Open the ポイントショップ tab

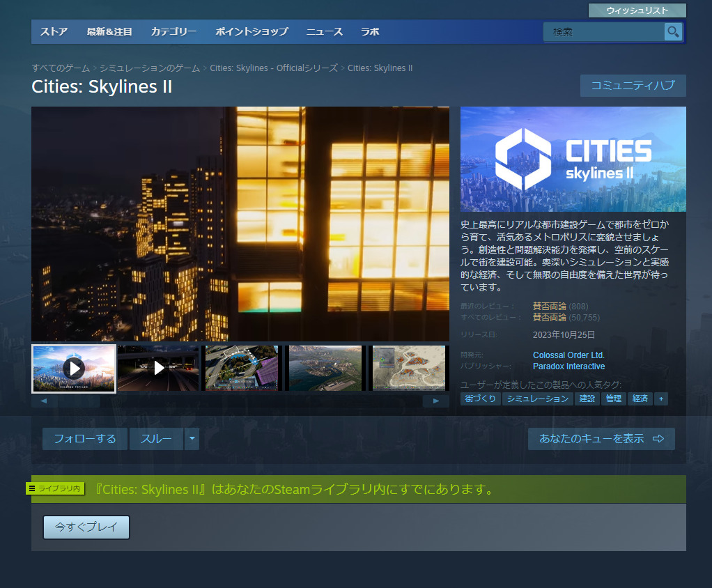click(251, 32)
